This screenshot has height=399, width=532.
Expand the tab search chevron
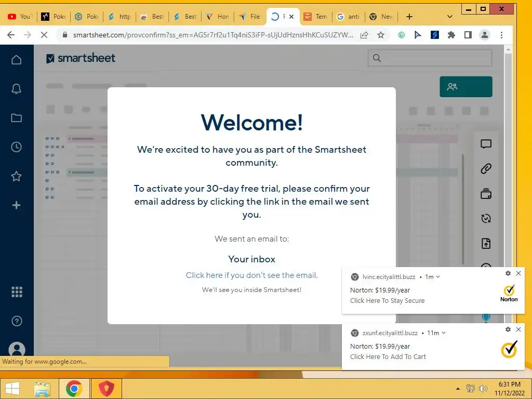(450, 17)
